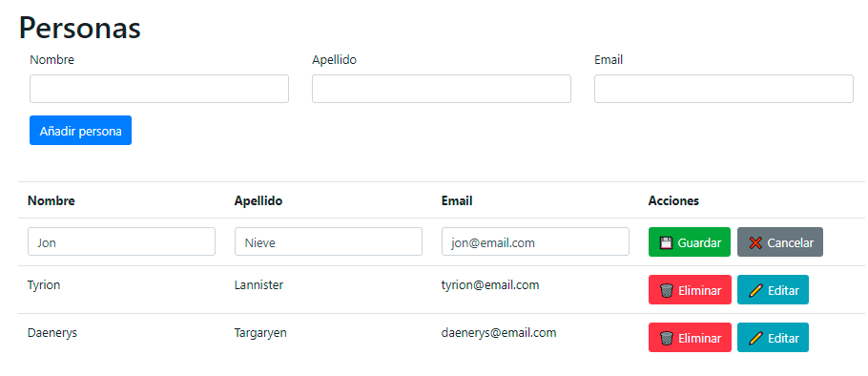Click the floppy disk icon on Guardar

[x=666, y=242]
